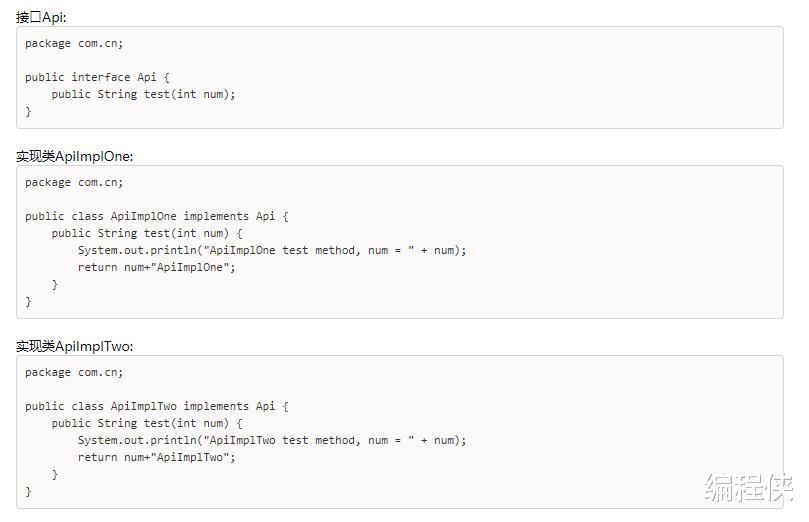809x522 pixels.
Task: Click the println line in ApiImplOne block
Action: [x=272, y=250]
